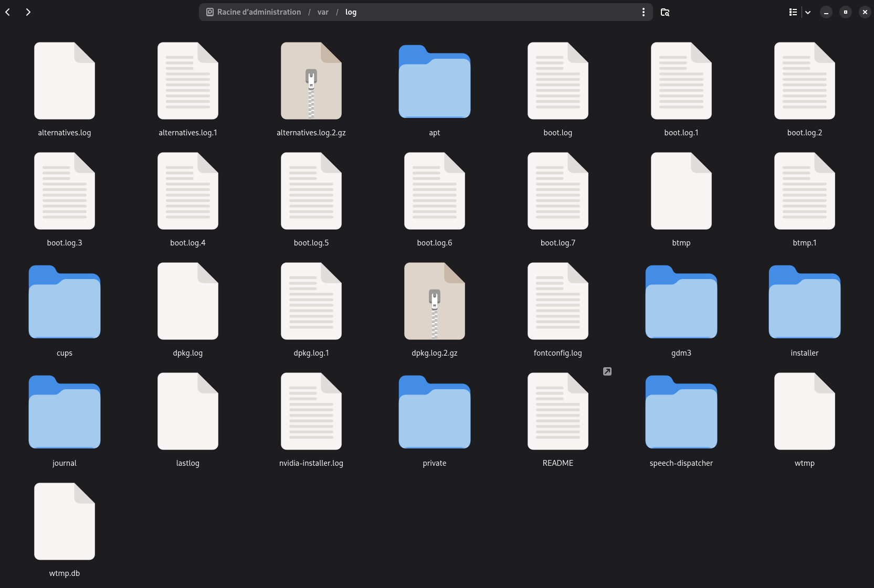Screen dimensions: 874x588
Task: Minimize the file manager window
Action: pos(826,12)
